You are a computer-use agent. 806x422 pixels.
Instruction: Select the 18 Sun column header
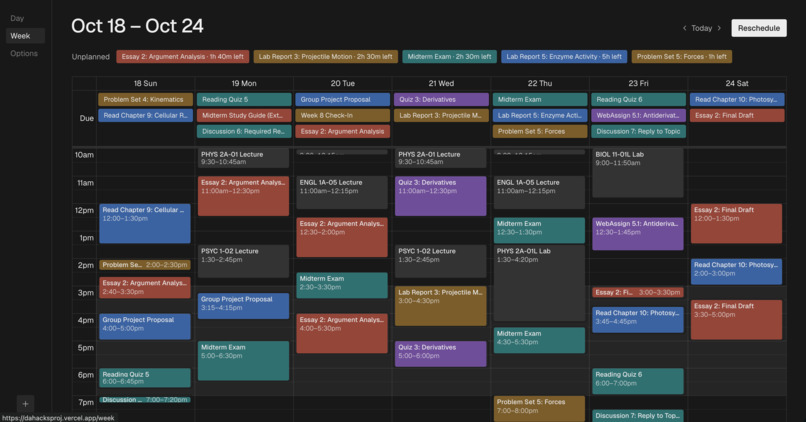tap(145, 83)
